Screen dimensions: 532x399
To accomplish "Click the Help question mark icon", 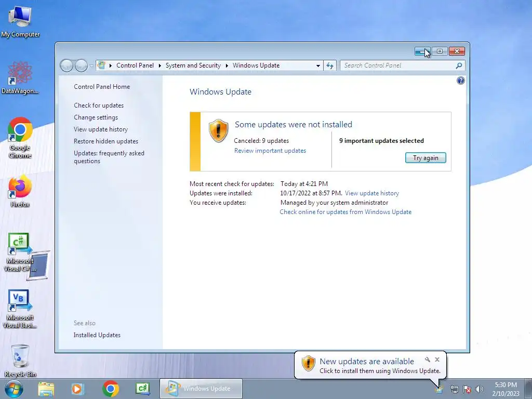I will coord(460,81).
